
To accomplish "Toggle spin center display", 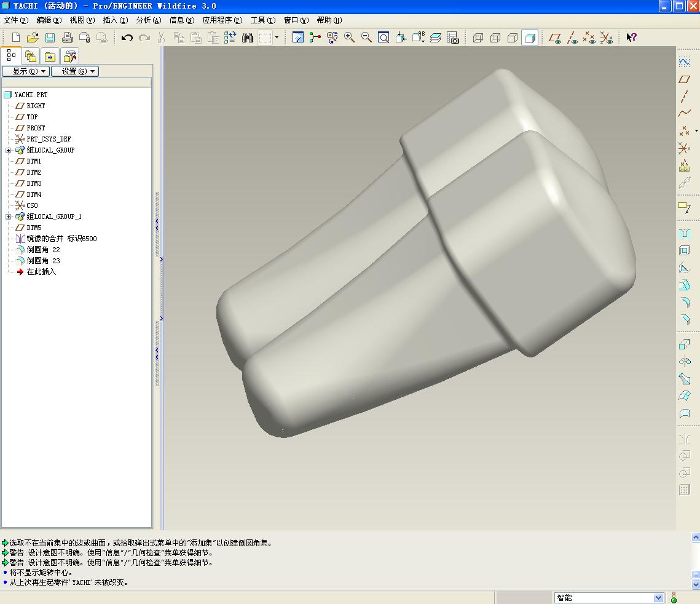I will (x=315, y=38).
